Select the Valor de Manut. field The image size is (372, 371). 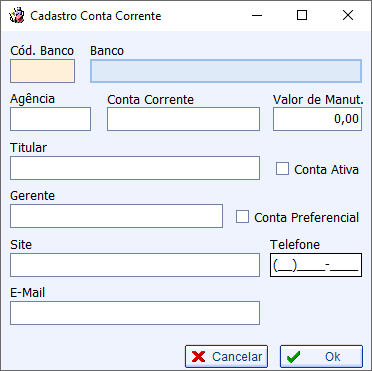[x=317, y=119]
